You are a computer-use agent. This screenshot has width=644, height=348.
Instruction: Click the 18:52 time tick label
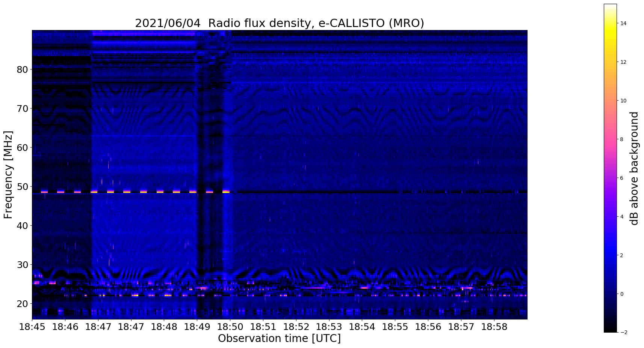[x=296, y=327]
